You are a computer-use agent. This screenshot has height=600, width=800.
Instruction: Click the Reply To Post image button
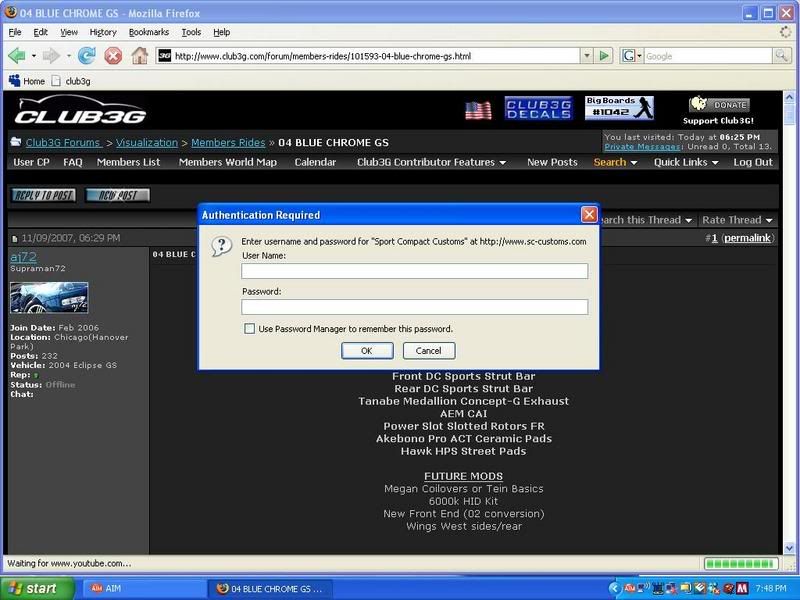pos(43,195)
